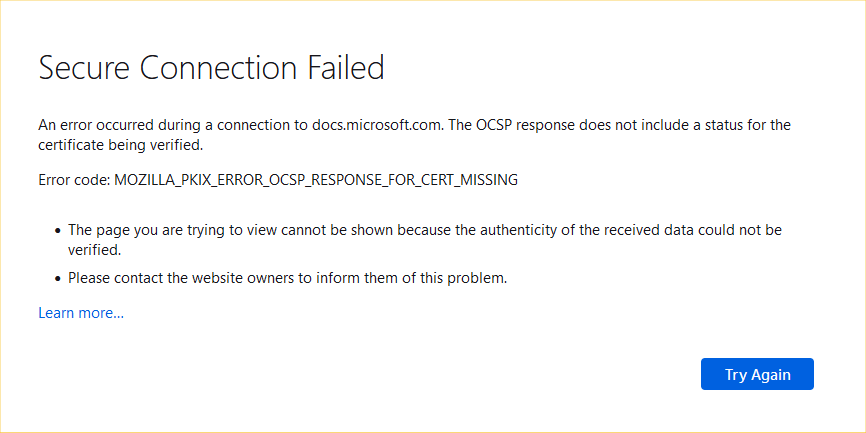This screenshot has width=866, height=433.
Task: Click "The page you are trying to view"
Action: click(167, 230)
